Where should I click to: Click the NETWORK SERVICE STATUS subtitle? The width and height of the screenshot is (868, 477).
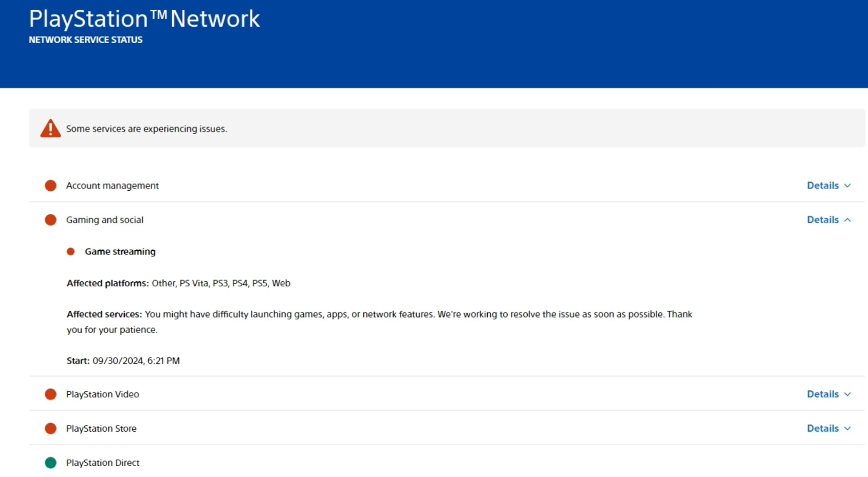[x=86, y=40]
